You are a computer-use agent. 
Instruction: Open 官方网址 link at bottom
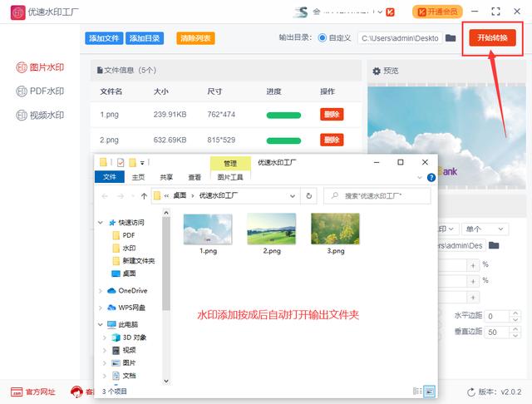(33, 392)
